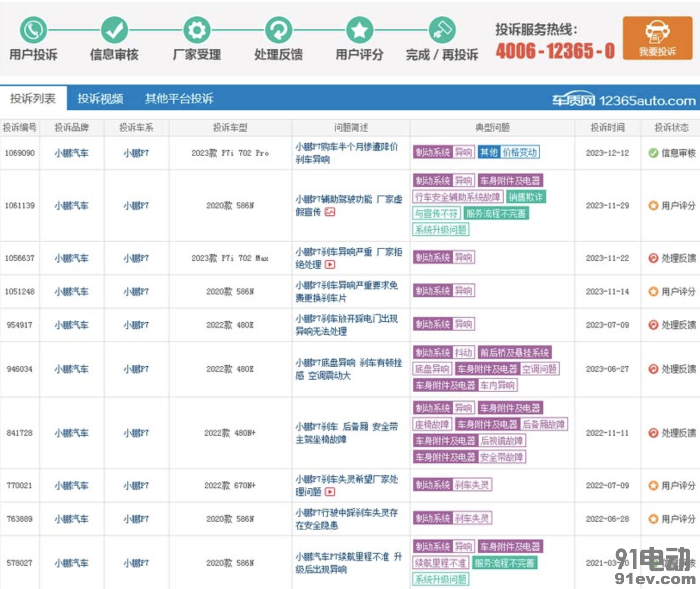This screenshot has height=589, width=700.
Task: Click 处理反馈 status icon in row 1056637
Action: pyautogui.click(x=654, y=258)
